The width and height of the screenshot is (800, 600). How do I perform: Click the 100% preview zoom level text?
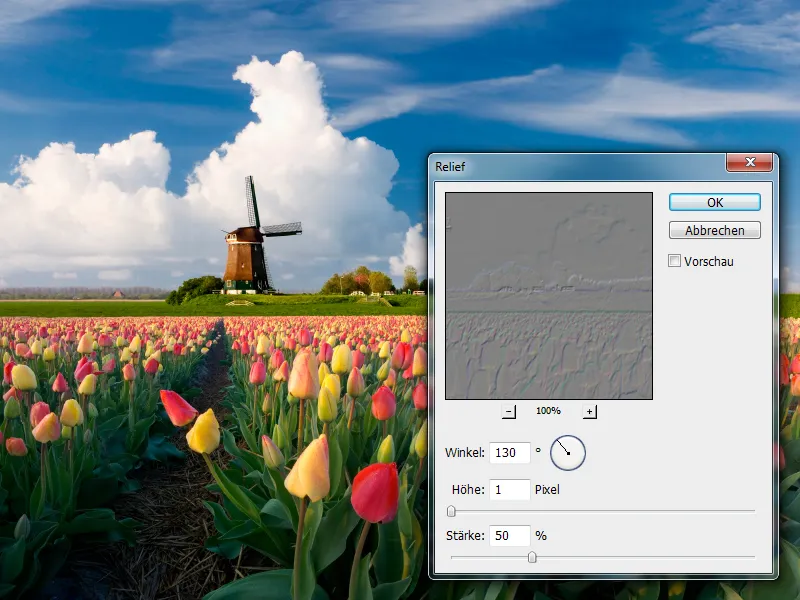548,411
